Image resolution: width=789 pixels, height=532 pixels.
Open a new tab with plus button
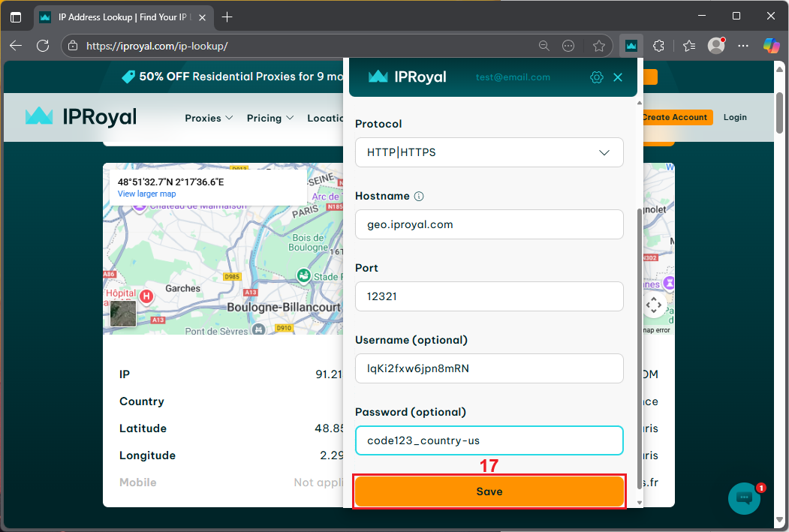pos(227,17)
